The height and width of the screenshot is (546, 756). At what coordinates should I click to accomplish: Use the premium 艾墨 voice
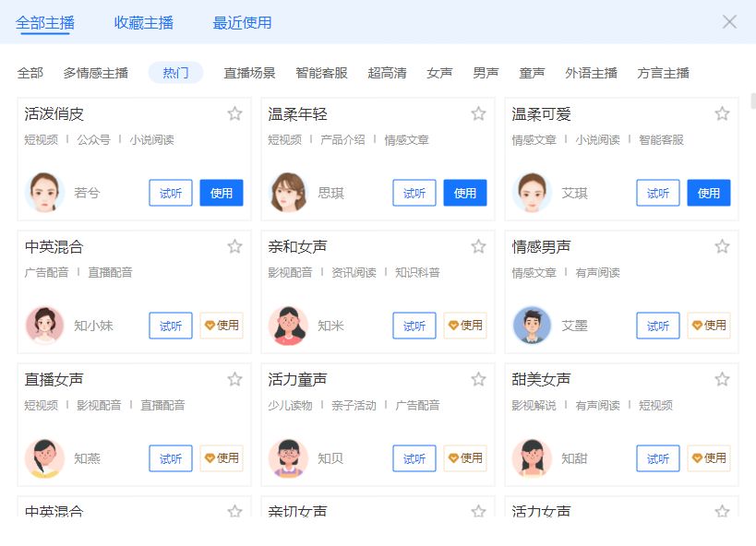709,326
